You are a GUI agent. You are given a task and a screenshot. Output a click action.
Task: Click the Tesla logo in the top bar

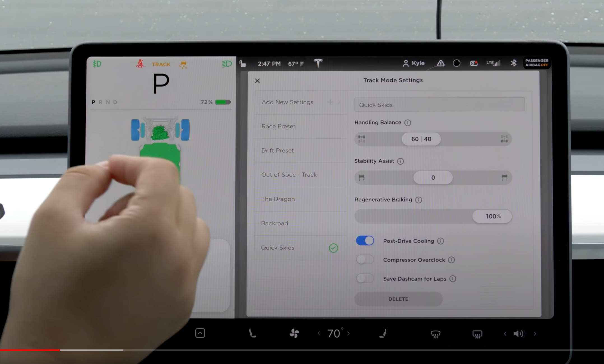(317, 63)
